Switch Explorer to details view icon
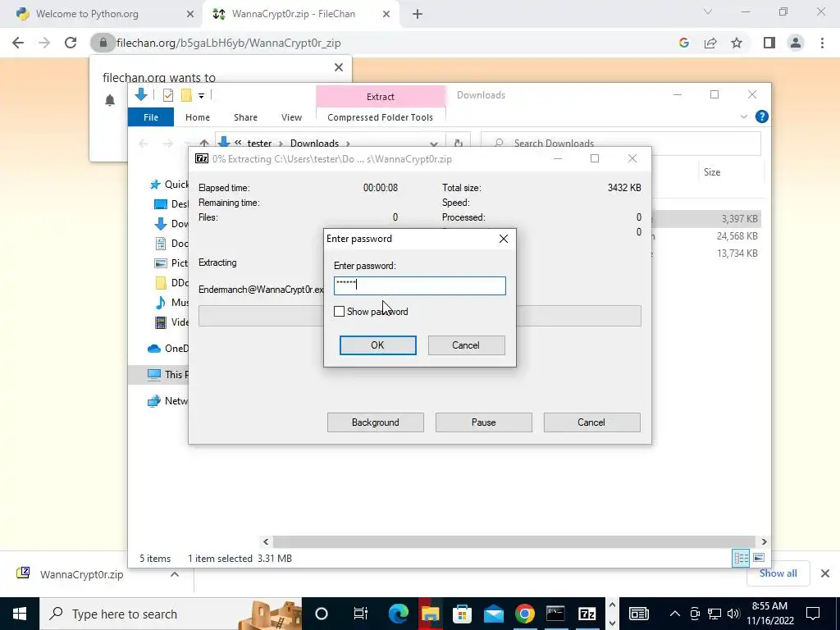840x630 pixels. 741,558
